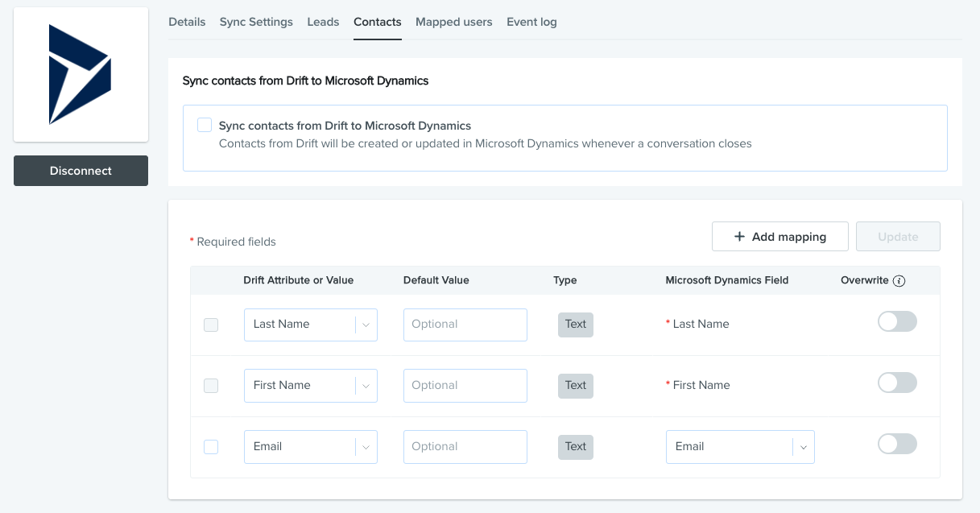The height and width of the screenshot is (513, 980).
Task: Click the Text type badge in Last Name row
Action: [576, 325]
